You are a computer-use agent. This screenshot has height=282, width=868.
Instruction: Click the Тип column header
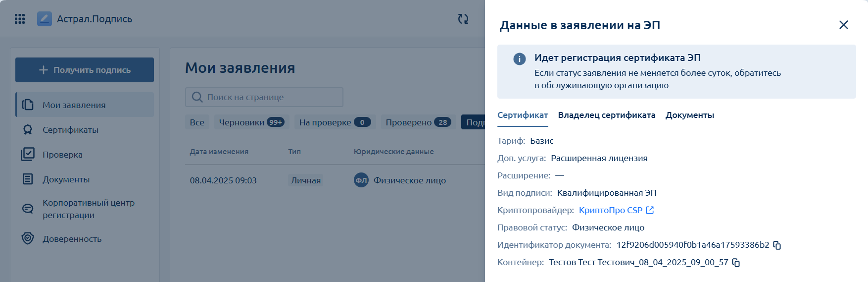tap(294, 152)
